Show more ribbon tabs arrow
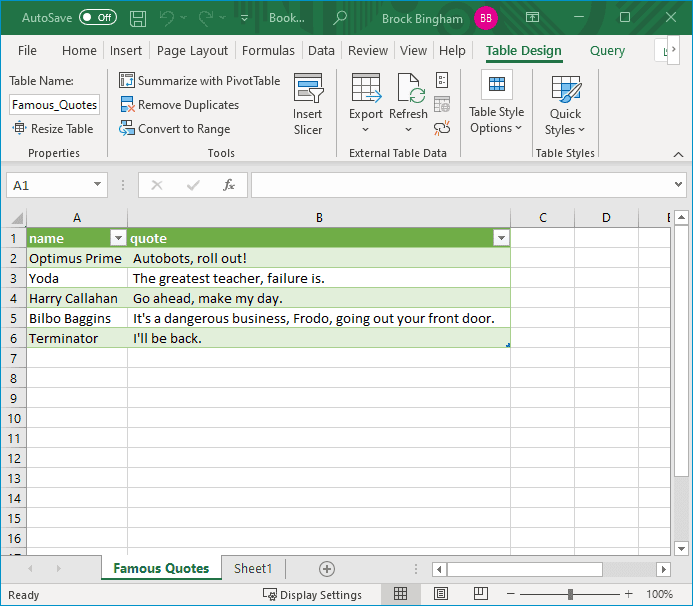 tap(673, 49)
